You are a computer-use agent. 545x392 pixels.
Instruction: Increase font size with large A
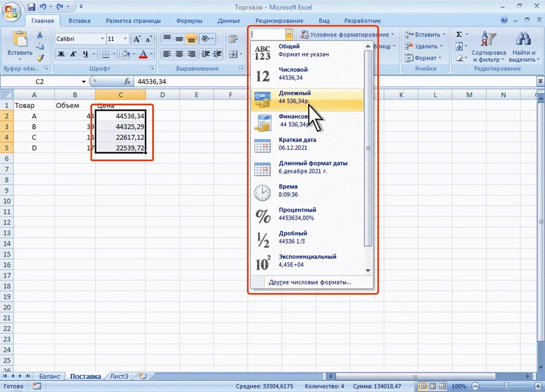(137, 39)
